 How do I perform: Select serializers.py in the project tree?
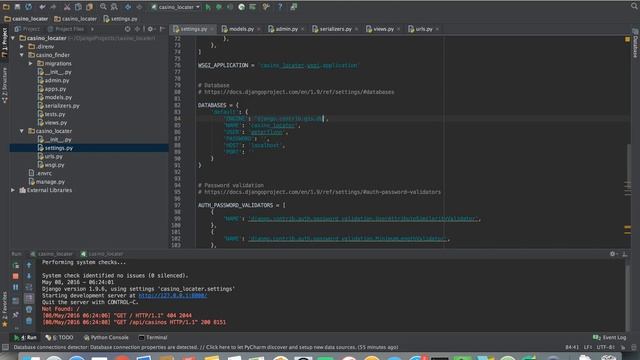click(59, 106)
